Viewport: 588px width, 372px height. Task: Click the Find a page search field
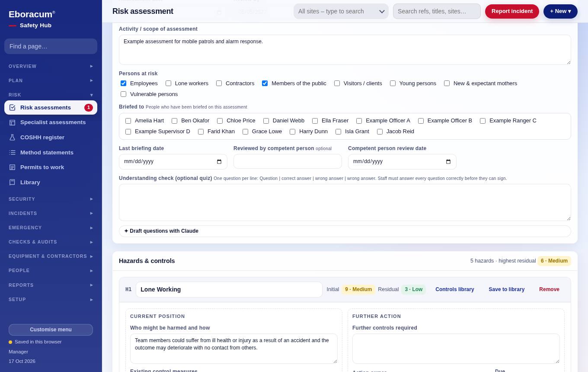click(x=51, y=46)
